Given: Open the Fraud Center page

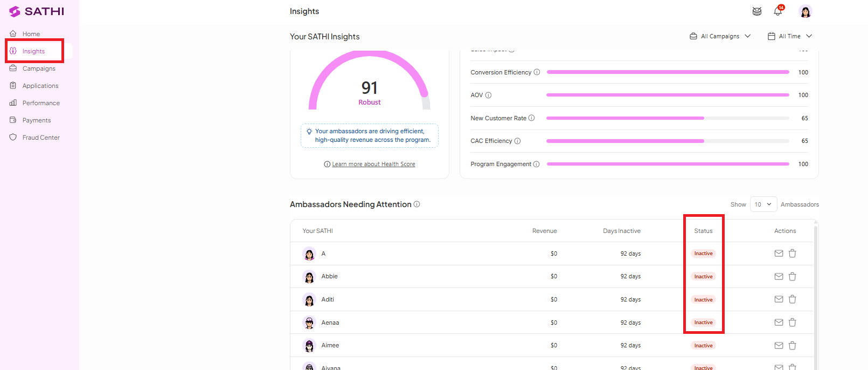Looking at the screenshot, I should [x=41, y=138].
